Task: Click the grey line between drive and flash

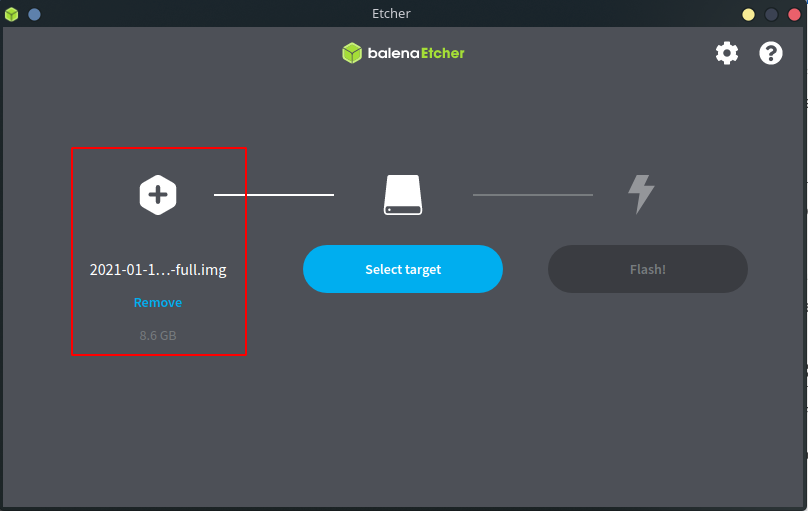Action: 532,194
